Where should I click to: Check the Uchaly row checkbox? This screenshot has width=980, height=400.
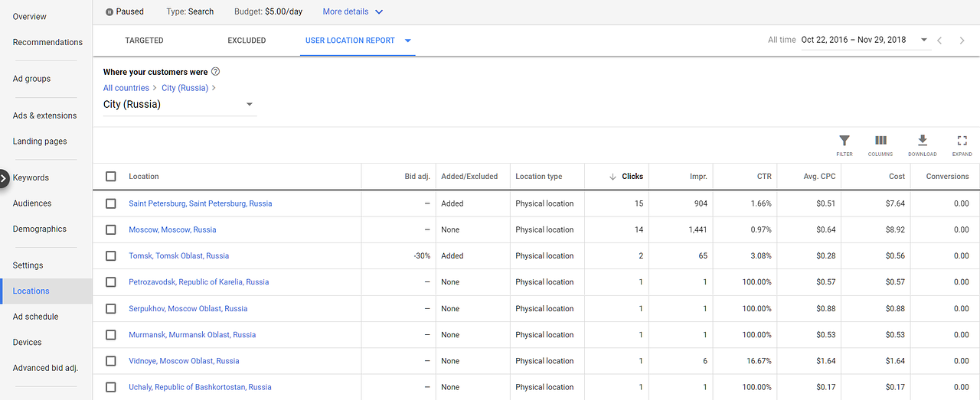111,387
